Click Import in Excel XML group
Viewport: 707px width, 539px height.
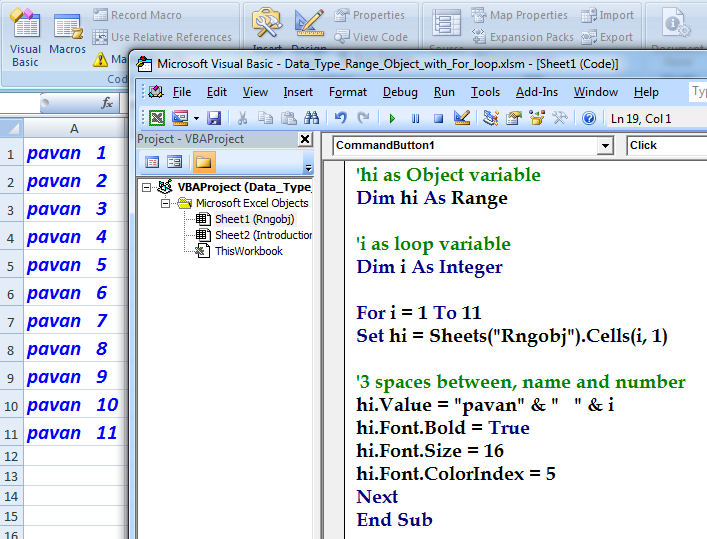[607, 15]
